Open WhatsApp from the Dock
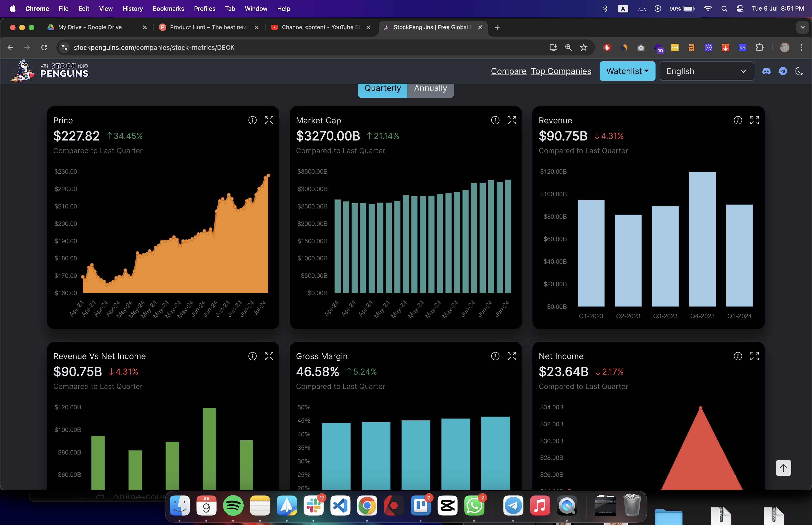This screenshot has height=525, width=812. pos(474,505)
